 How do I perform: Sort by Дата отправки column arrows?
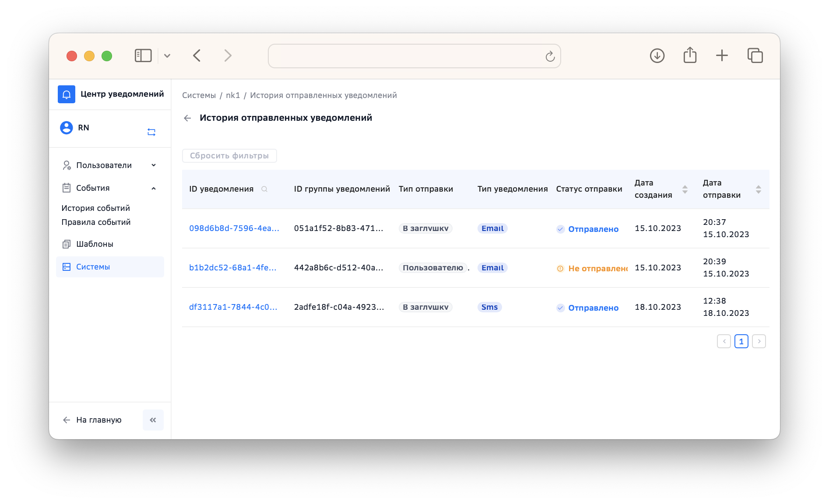tap(759, 189)
